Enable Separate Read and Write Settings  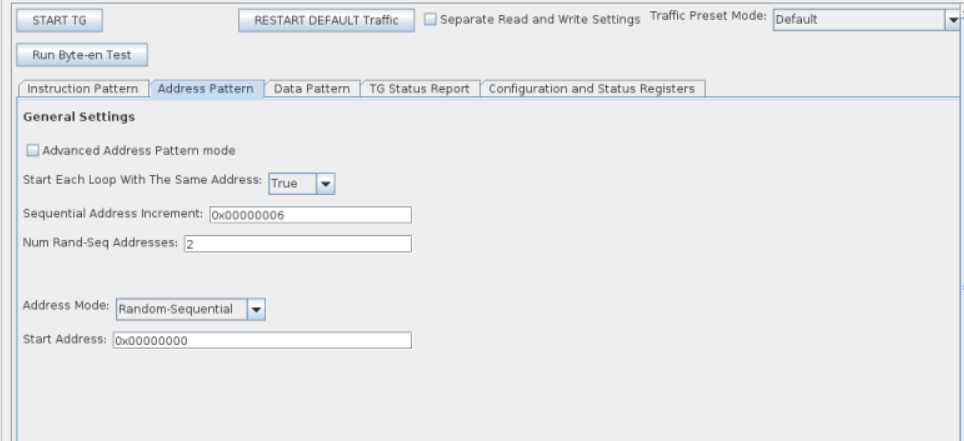(x=430, y=20)
